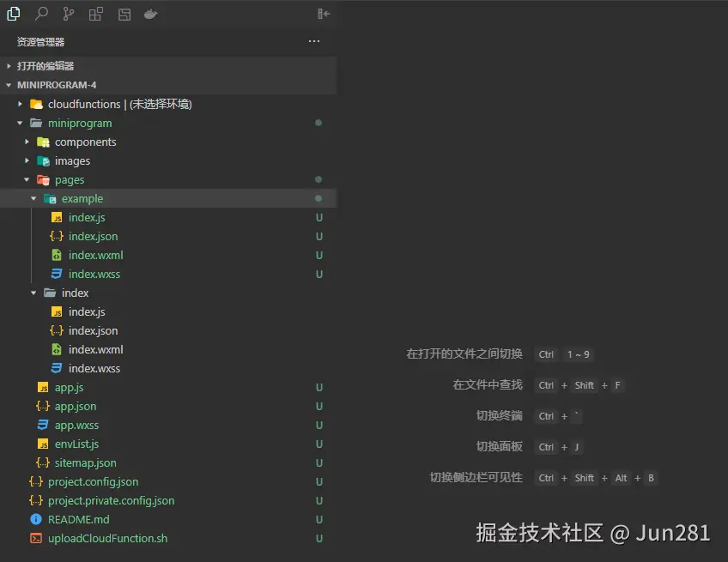Screen dimensions: 728x562
Task: Click the editor layout icon in the activity bar
Action: pyautogui.click(x=124, y=14)
